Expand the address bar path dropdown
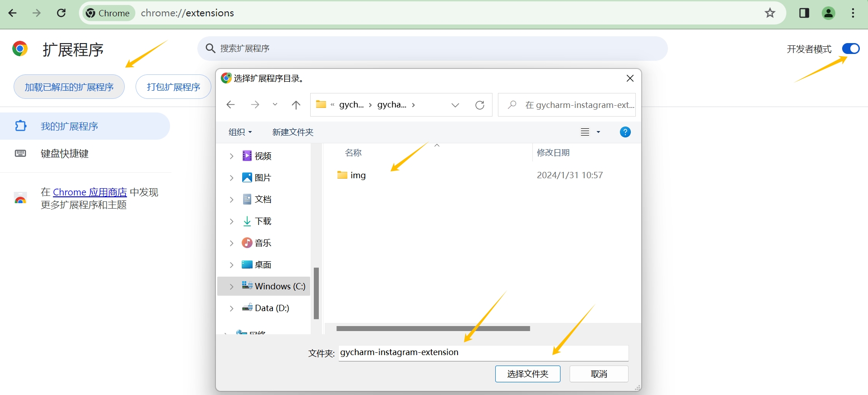 [455, 105]
